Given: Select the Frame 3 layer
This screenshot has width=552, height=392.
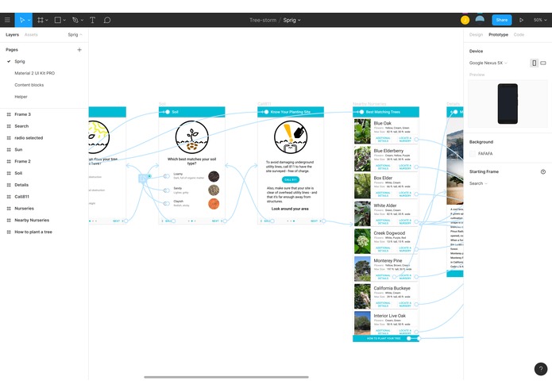Looking at the screenshot, I should [22, 114].
